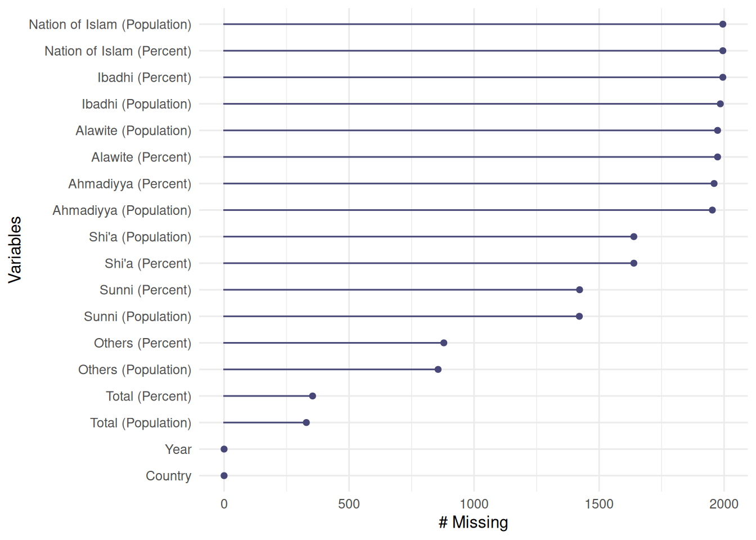This screenshot has height=540, width=756.
Task: Click the Others (Percent) data point
Action: pyautogui.click(x=444, y=343)
